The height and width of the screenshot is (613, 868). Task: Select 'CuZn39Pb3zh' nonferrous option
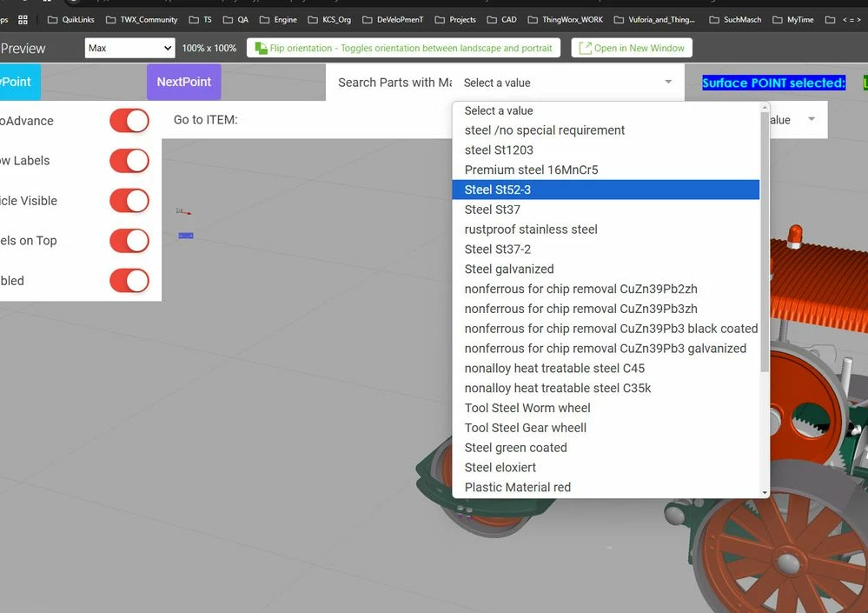(x=606, y=309)
